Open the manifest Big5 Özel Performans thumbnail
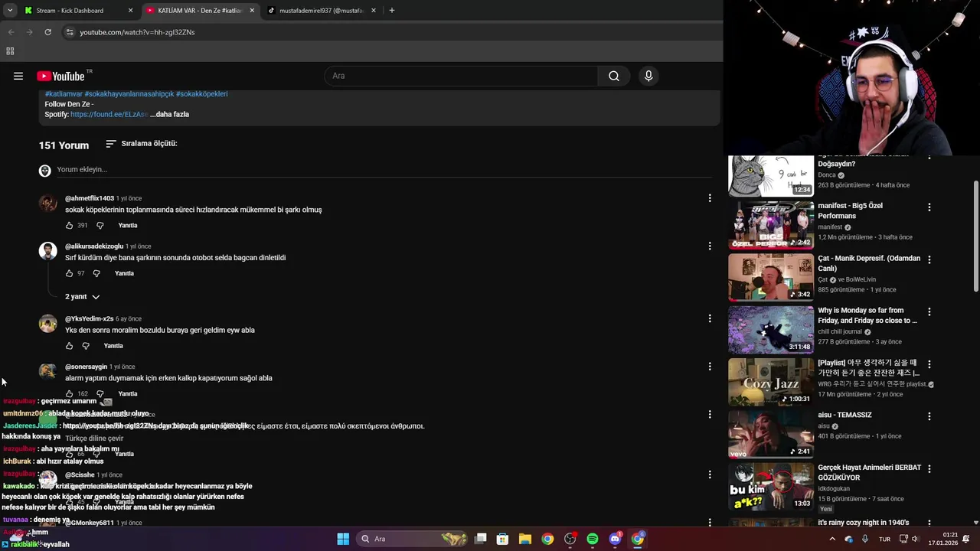 (x=771, y=225)
